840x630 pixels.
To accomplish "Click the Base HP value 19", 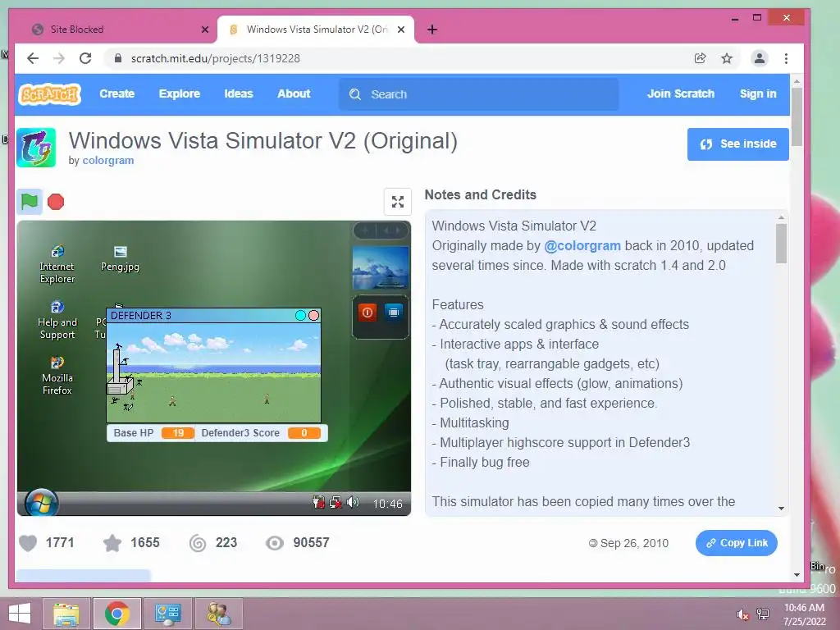I will 178,433.
